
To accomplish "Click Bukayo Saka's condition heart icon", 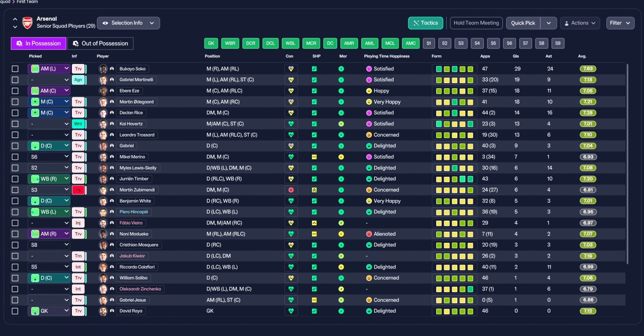I will coord(291,69).
